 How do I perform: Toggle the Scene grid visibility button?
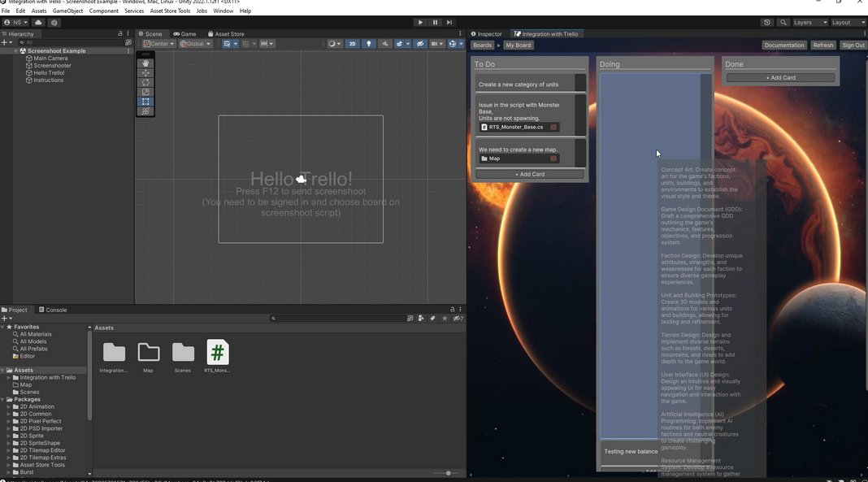pyautogui.click(x=227, y=44)
